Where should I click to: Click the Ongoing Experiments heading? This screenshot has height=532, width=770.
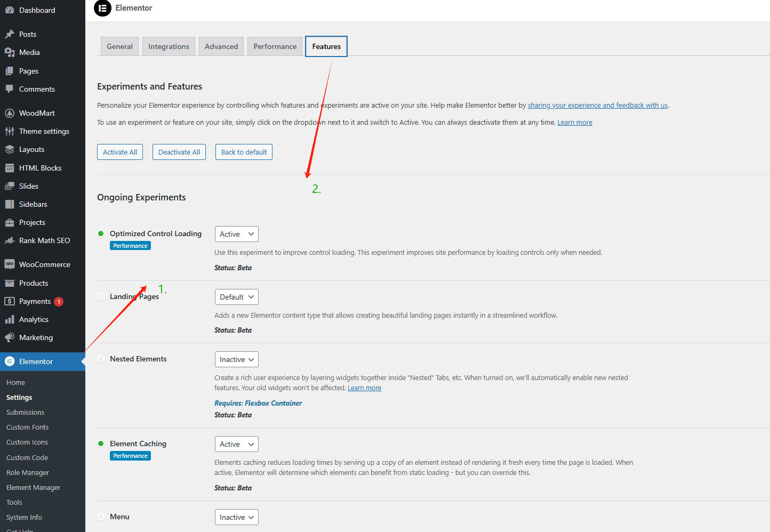click(141, 197)
